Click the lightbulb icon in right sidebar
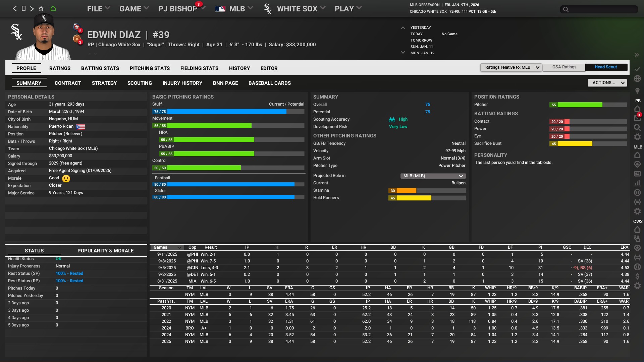Viewport: 644px width, 362px height. pos(637,91)
